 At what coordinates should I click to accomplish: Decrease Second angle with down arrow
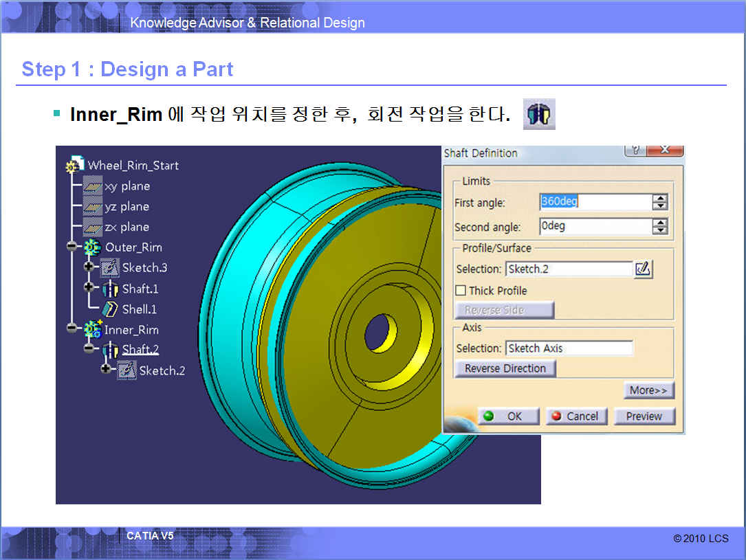point(659,230)
